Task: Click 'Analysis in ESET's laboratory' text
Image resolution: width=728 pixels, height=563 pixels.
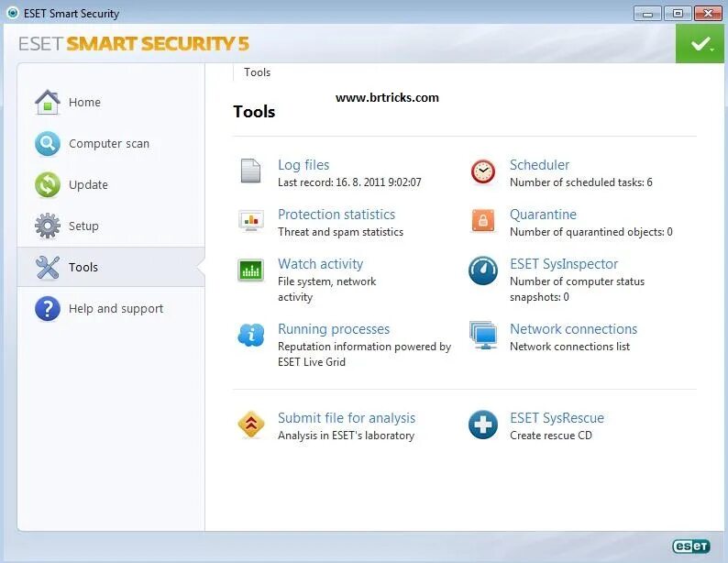Action: (x=346, y=436)
